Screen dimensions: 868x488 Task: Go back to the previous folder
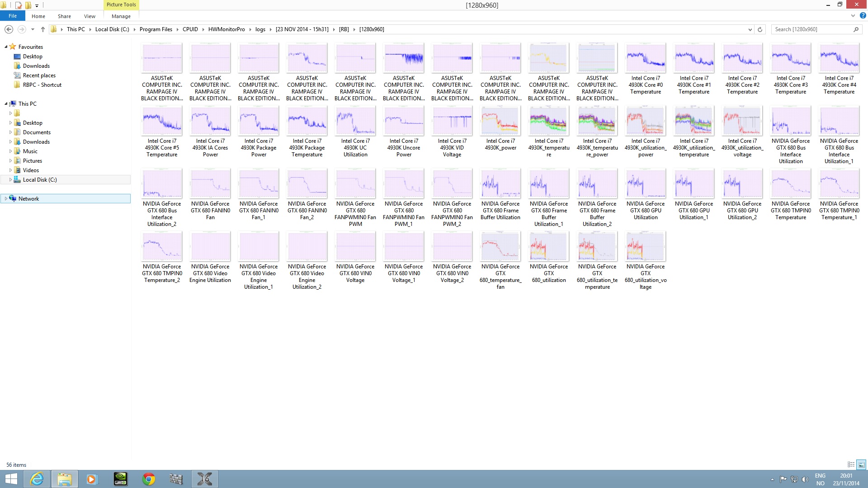9,29
